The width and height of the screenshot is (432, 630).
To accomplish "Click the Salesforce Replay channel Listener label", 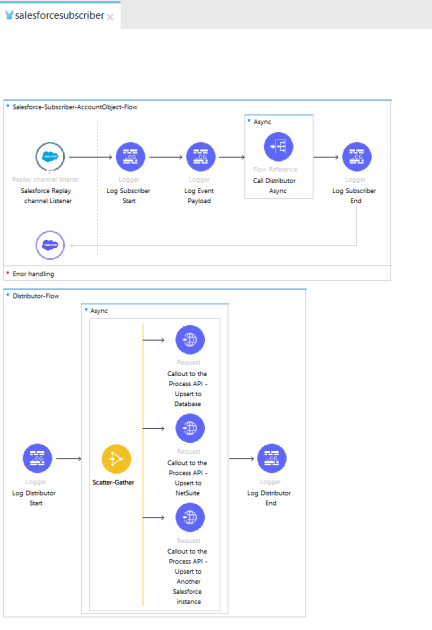I will (x=47, y=196).
